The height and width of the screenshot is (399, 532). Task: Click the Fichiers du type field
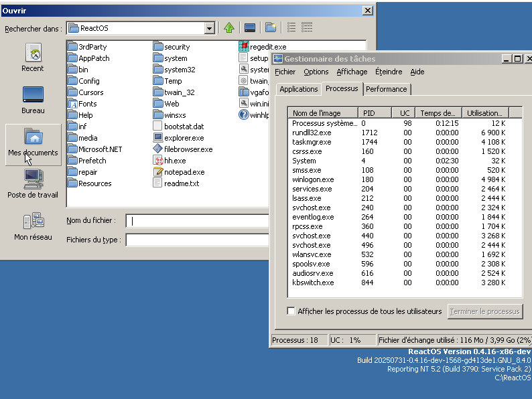click(x=198, y=240)
